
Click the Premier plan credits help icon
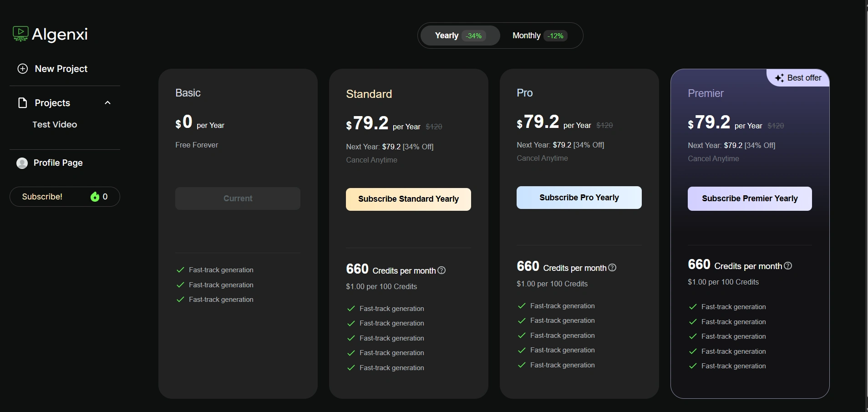788,266
